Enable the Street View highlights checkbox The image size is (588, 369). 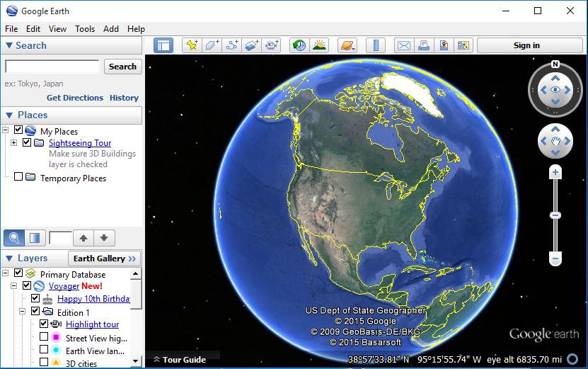click(44, 336)
